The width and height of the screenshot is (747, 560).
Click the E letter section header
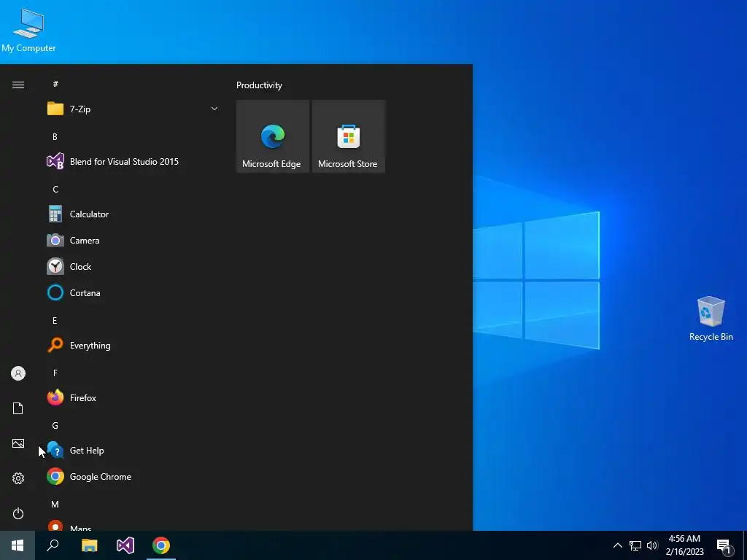(x=55, y=321)
